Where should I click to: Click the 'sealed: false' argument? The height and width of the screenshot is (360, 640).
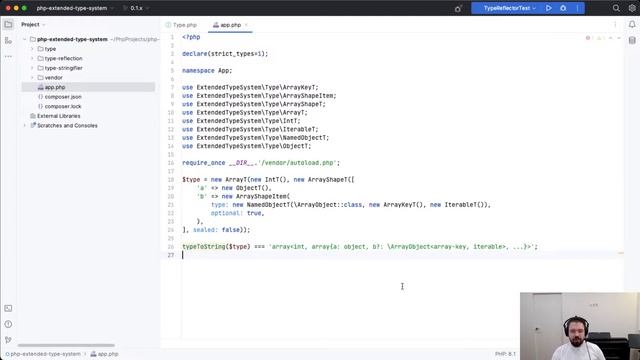pos(216,230)
